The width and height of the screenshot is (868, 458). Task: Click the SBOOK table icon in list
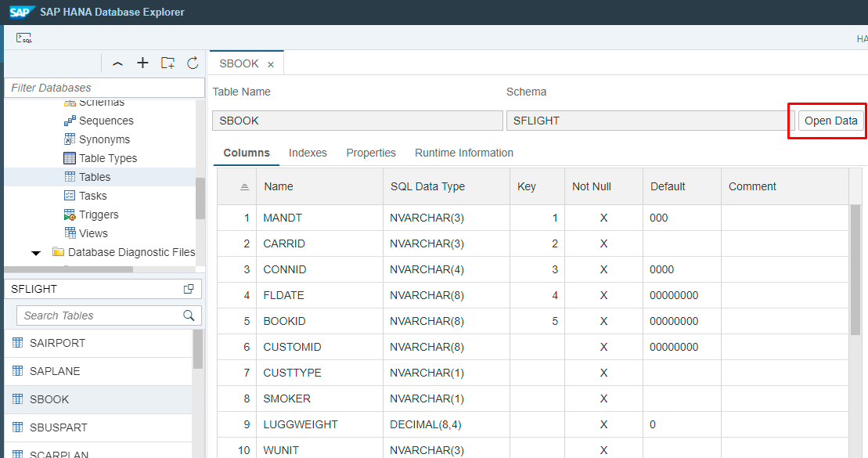coord(18,399)
